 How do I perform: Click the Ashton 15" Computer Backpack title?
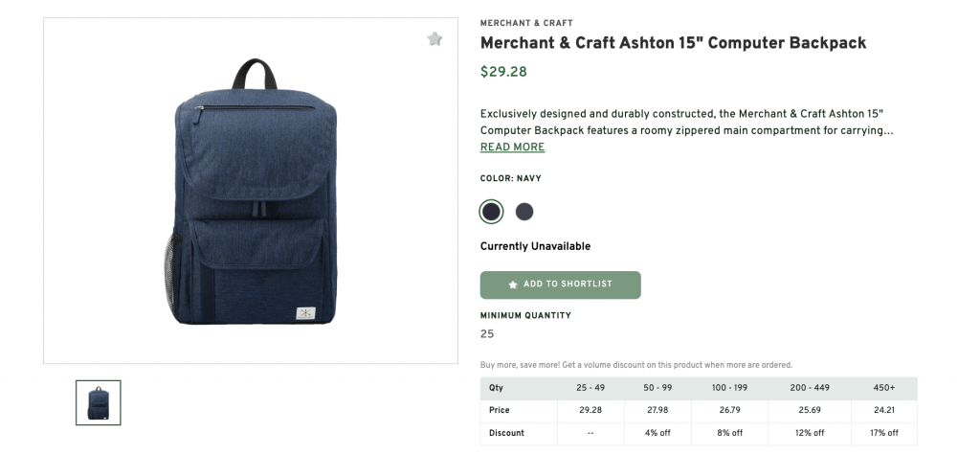(673, 43)
